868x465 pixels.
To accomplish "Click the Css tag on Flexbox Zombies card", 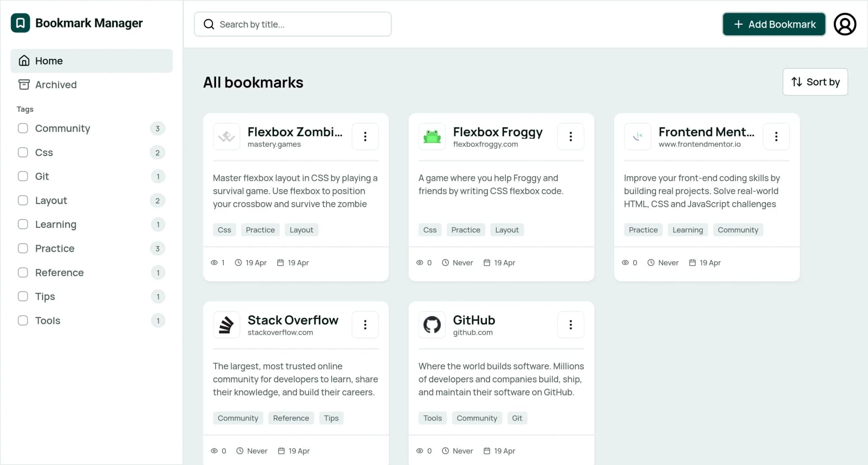I will click(x=224, y=230).
